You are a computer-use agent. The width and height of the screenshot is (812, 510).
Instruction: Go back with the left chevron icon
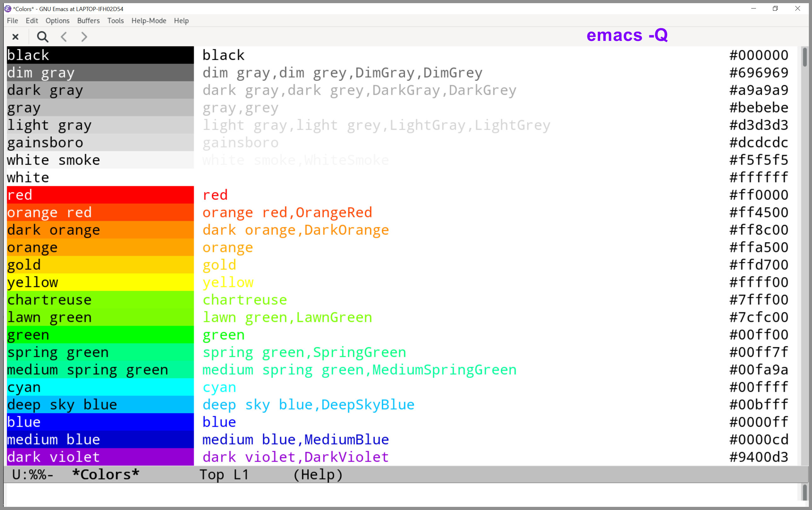[x=64, y=37]
